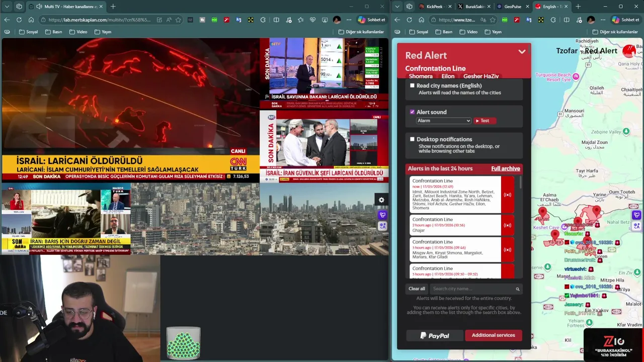This screenshot has height=362, width=644.
Task: Switch to the Multi TV tab
Action: pyautogui.click(x=65, y=7)
